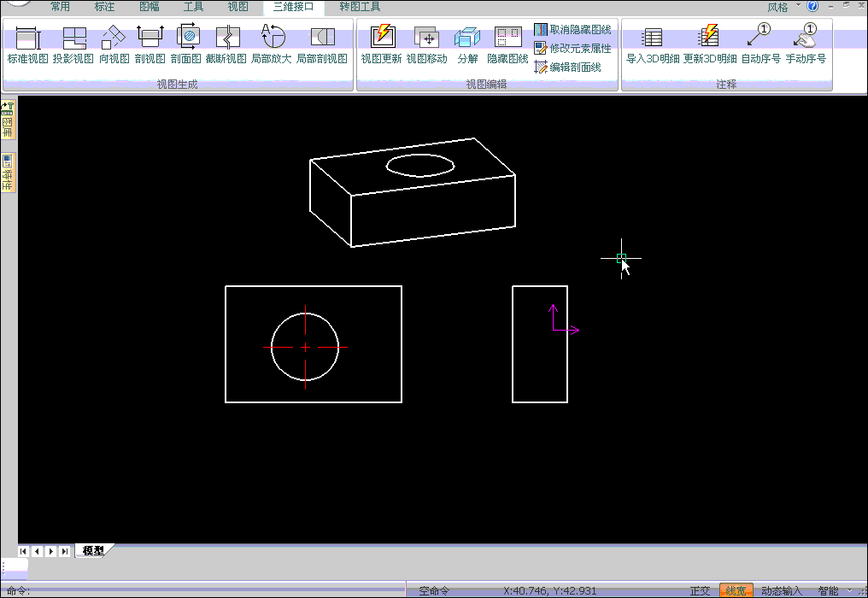Select the 局部剖视图 partial section tool
868x598 pixels.
pyautogui.click(x=321, y=44)
